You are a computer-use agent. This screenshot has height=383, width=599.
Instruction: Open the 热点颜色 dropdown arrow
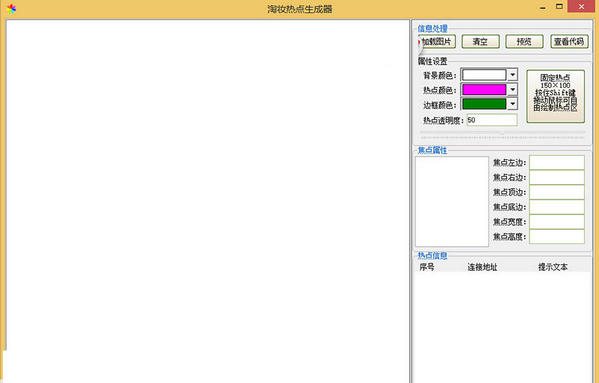513,89
